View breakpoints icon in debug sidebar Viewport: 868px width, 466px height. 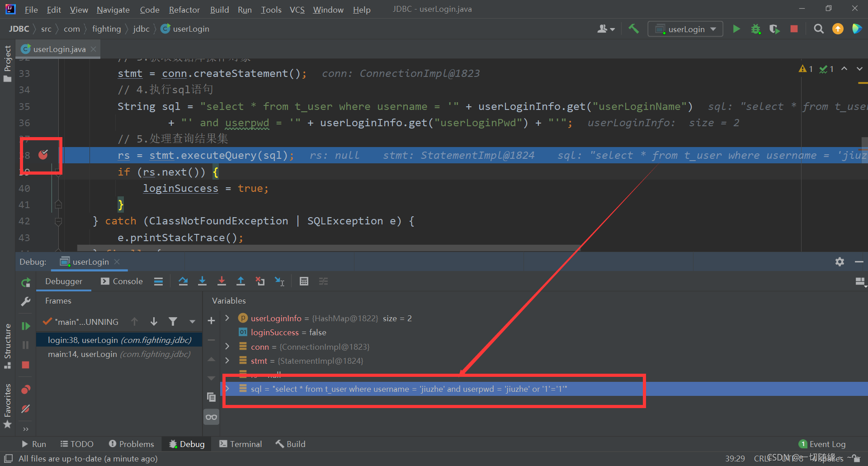tap(26, 390)
